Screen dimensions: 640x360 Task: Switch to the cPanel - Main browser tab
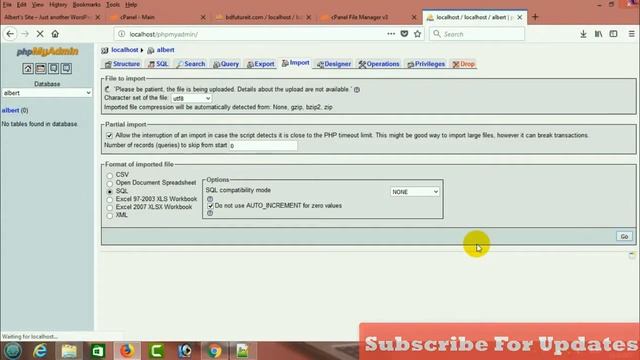pos(157,17)
